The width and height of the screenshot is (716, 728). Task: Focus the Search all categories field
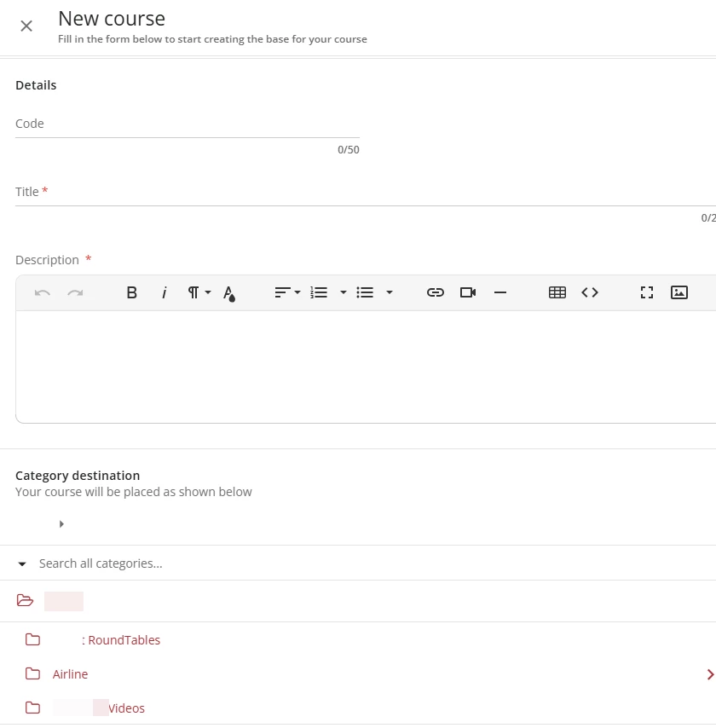(256, 563)
